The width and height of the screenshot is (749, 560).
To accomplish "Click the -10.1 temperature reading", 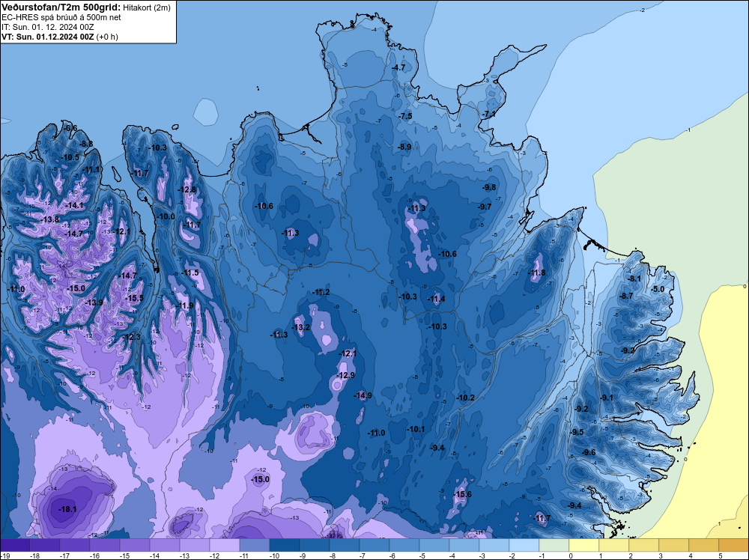I will pyautogui.click(x=416, y=429).
